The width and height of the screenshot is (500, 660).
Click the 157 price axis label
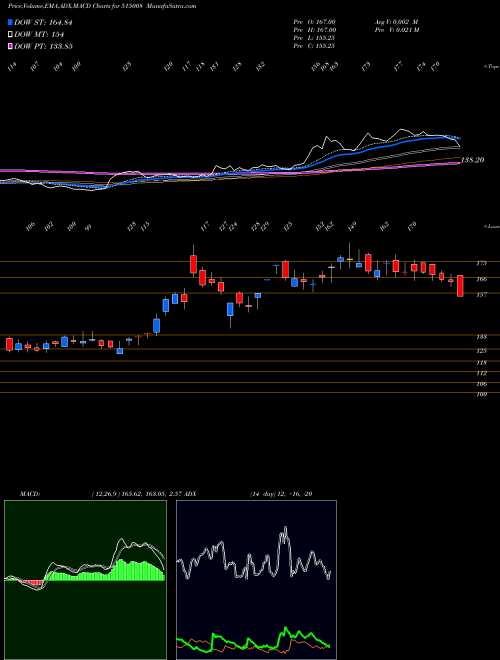click(481, 295)
